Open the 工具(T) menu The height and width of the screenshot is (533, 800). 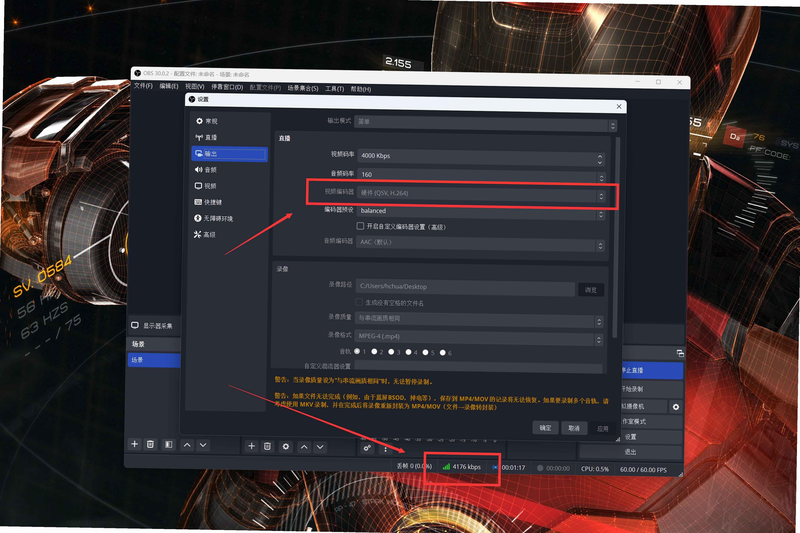click(335, 89)
